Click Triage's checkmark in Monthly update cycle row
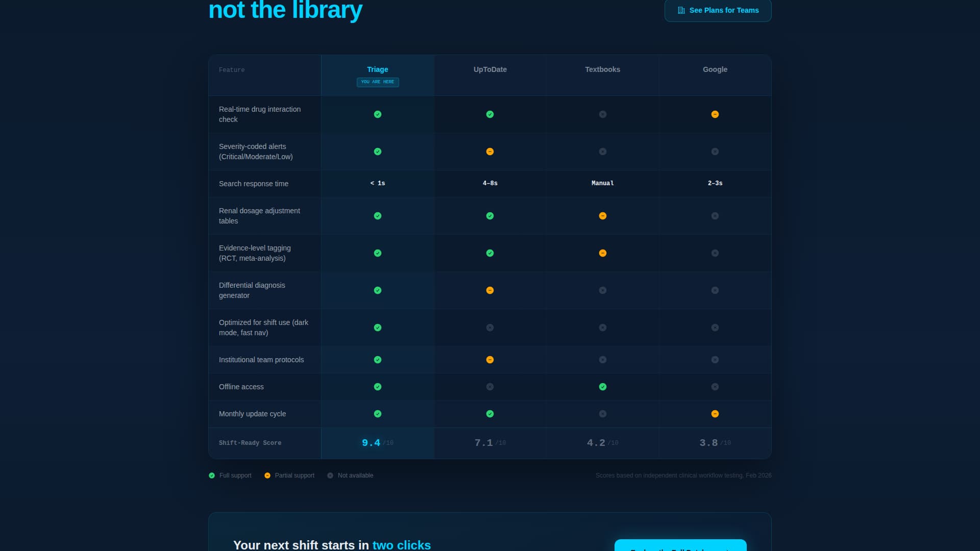The width and height of the screenshot is (980, 551). pos(378,414)
